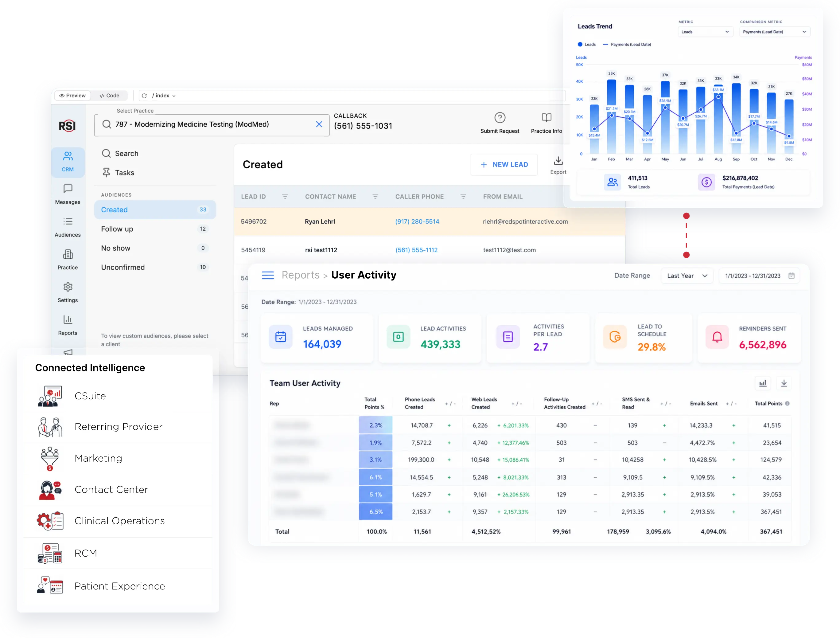Toggle the Payments (Lead Date) legend marker

point(606,45)
